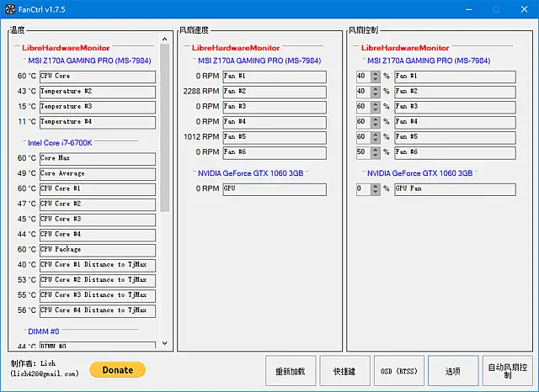Click the FanCtrl app icon in title bar
539x392 pixels.
[x=9, y=9]
